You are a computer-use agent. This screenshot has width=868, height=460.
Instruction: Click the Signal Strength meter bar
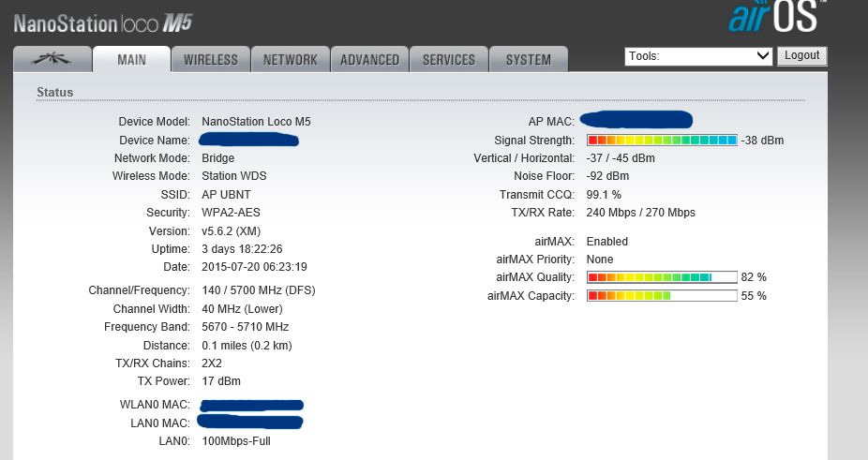click(x=662, y=141)
